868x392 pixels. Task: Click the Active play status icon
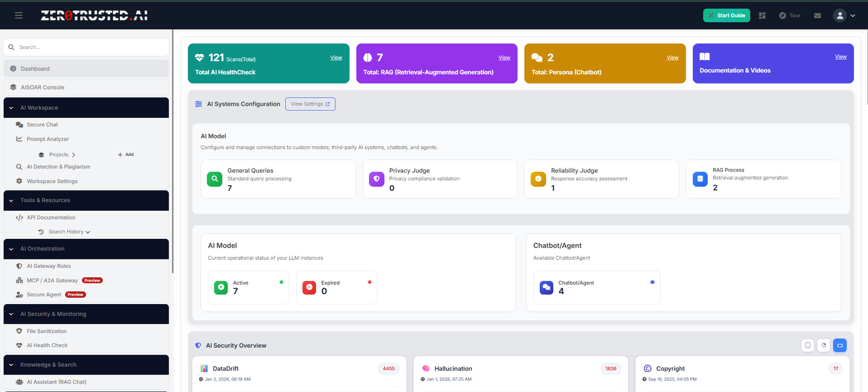[221, 287]
